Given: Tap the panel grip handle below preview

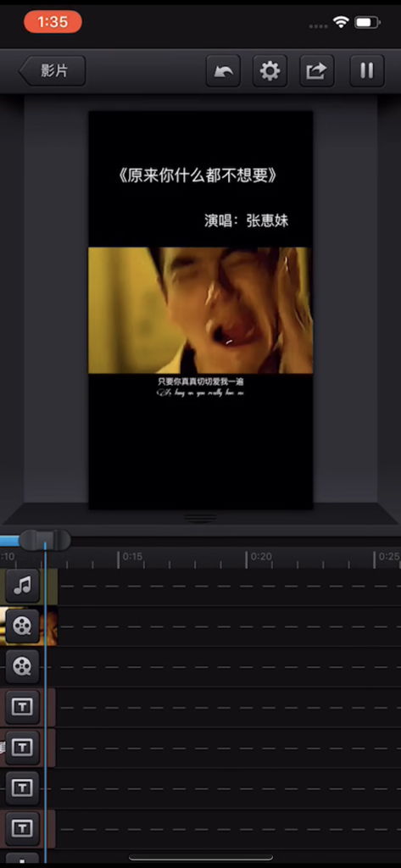Looking at the screenshot, I should coord(200,518).
